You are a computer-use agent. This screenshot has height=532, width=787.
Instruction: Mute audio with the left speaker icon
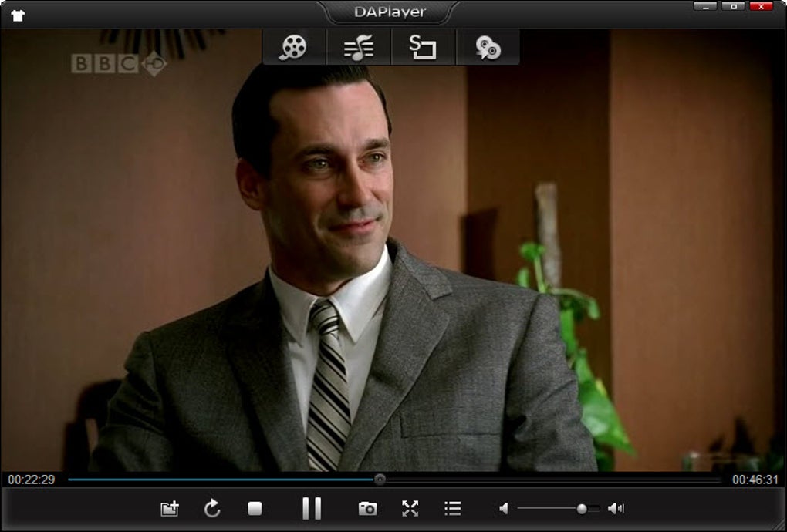504,509
